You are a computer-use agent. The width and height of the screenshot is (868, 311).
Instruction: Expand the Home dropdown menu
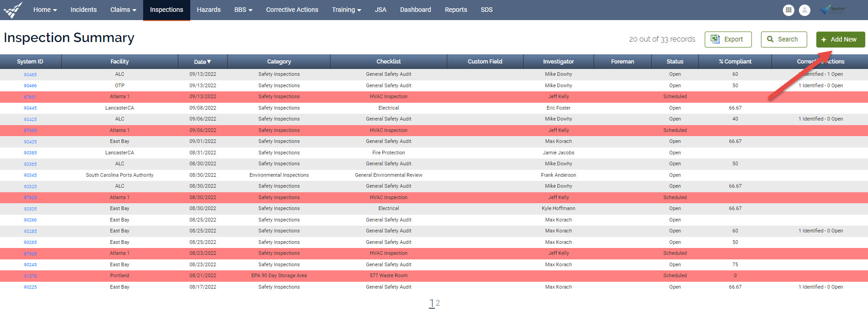click(x=45, y=10)
